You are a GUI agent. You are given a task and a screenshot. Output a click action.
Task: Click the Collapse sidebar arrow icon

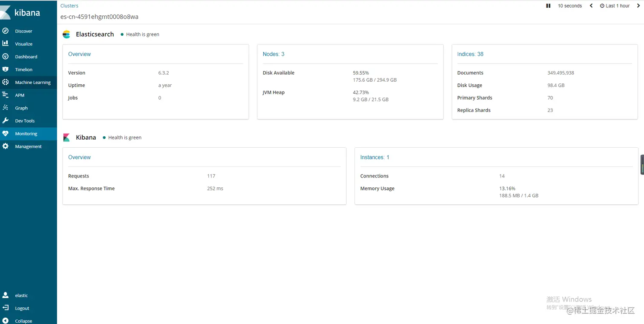pos(6,321)
